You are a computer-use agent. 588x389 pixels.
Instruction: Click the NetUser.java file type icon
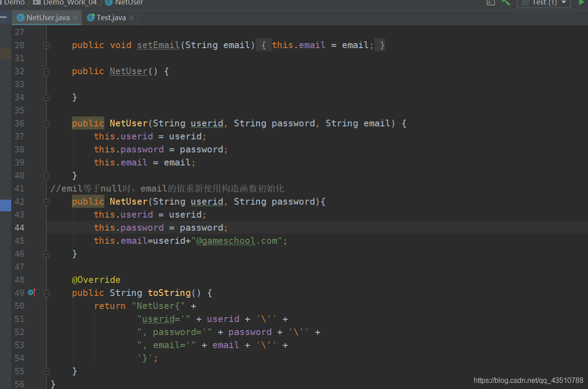[x=20, y=18]
